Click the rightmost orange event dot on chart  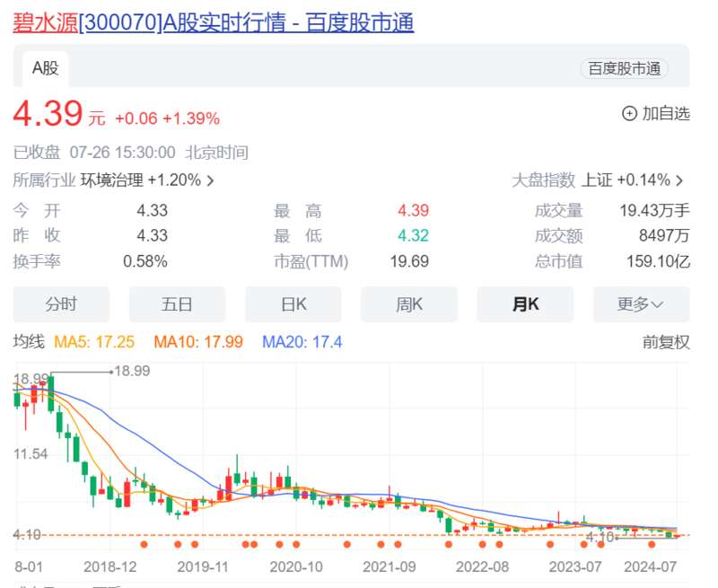652,545
